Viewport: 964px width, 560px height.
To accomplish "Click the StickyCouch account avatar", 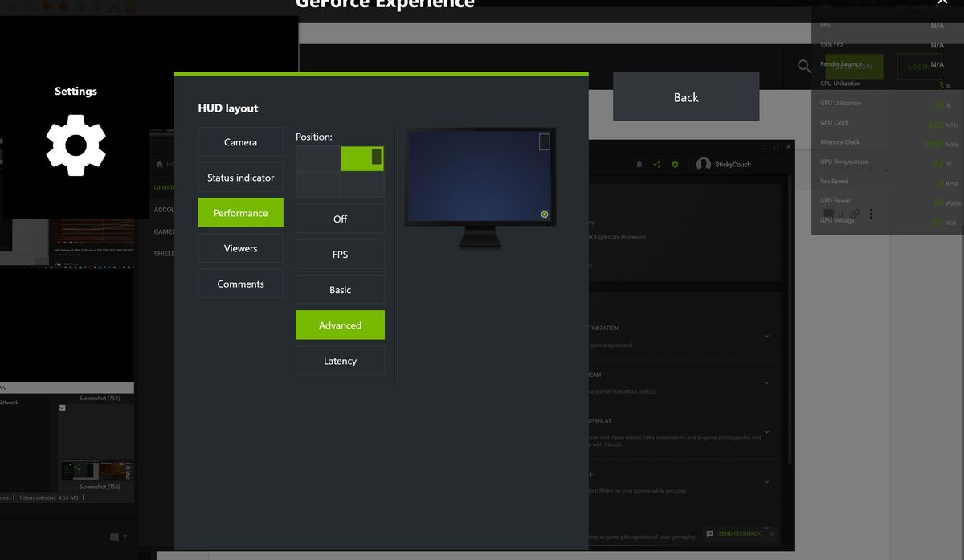I will point(703,164).
